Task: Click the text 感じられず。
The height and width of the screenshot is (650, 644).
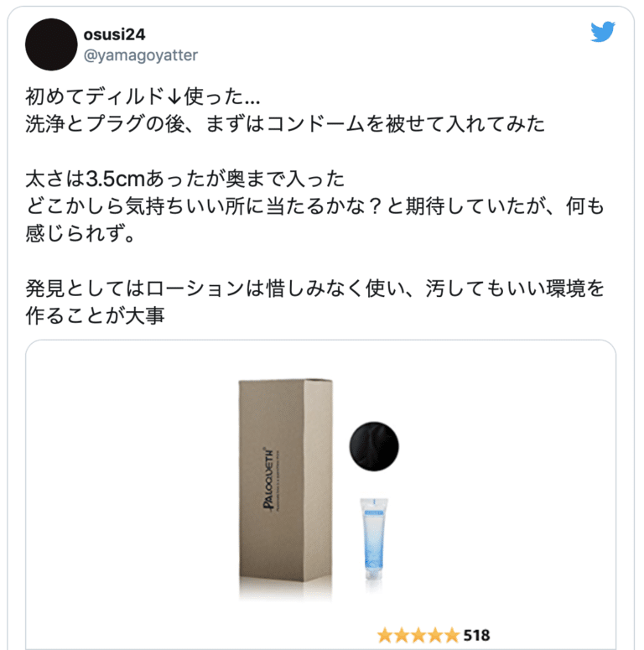Action: click(x=80, y=233)
